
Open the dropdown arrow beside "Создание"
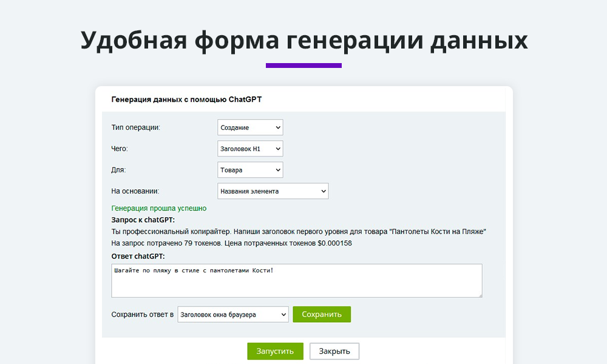coord(278,127)
